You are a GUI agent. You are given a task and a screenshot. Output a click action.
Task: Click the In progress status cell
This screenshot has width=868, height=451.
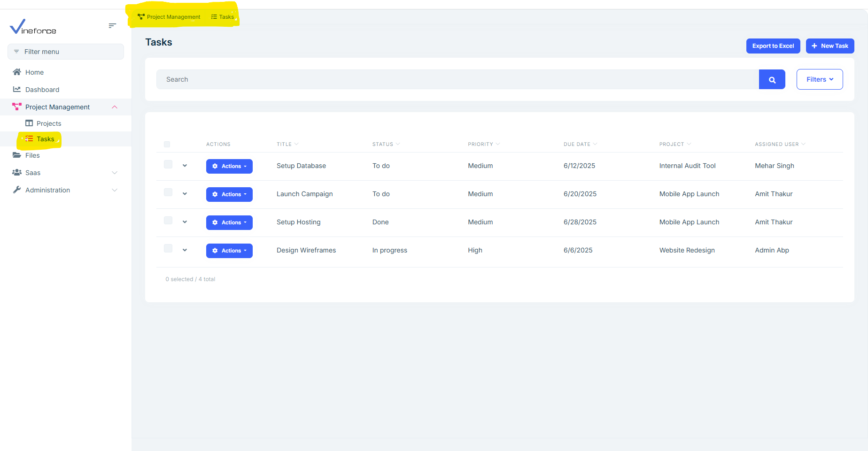[390, 250]
